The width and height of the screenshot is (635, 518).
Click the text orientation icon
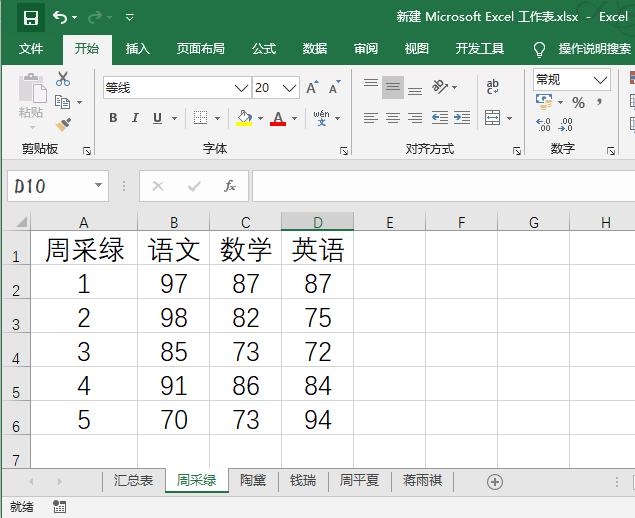(x=440, y=87)
